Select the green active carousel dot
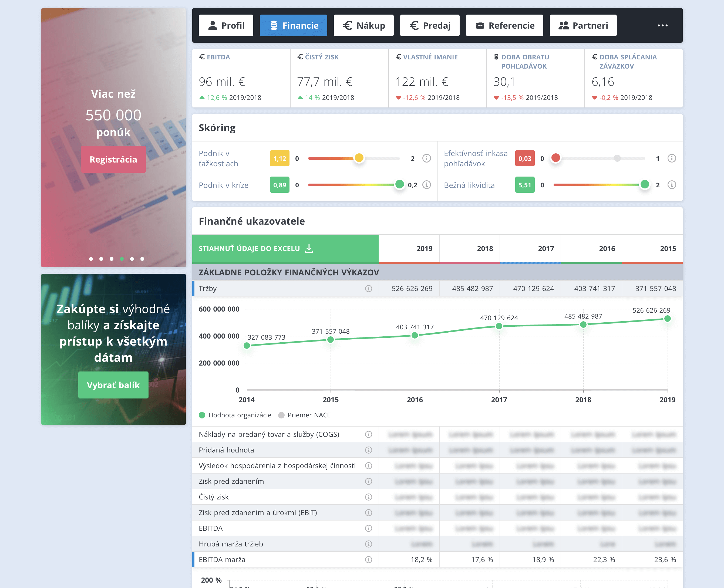724x588 pixels. click(x=122, y=259)
